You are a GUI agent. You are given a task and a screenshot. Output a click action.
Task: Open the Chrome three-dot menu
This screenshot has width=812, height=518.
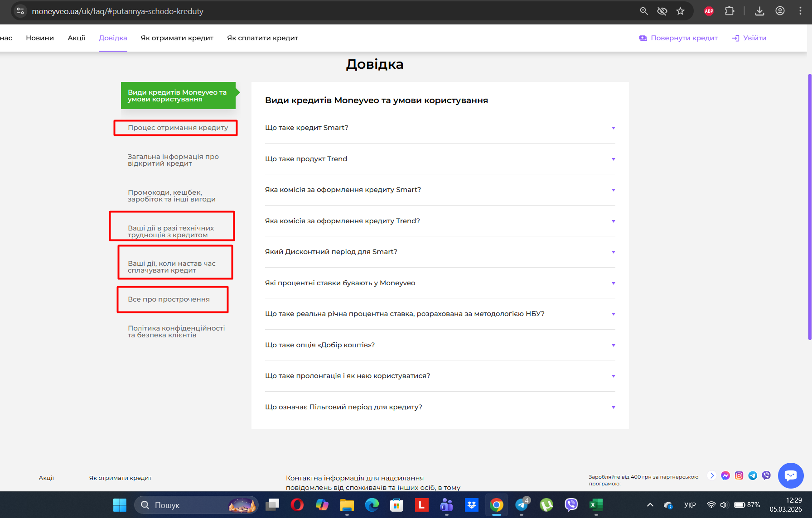click(800, 11)
